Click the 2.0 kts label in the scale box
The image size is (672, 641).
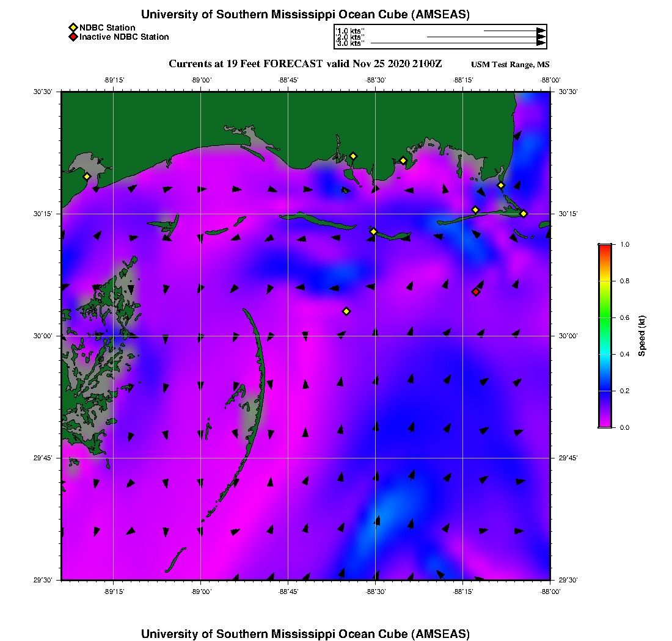pos(351,37)
